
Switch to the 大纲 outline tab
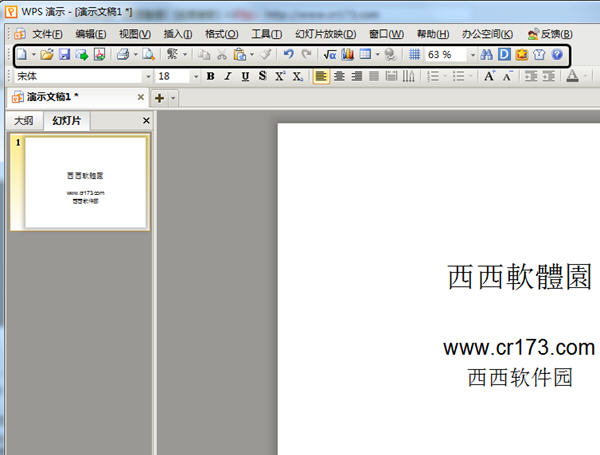point(24,121)
